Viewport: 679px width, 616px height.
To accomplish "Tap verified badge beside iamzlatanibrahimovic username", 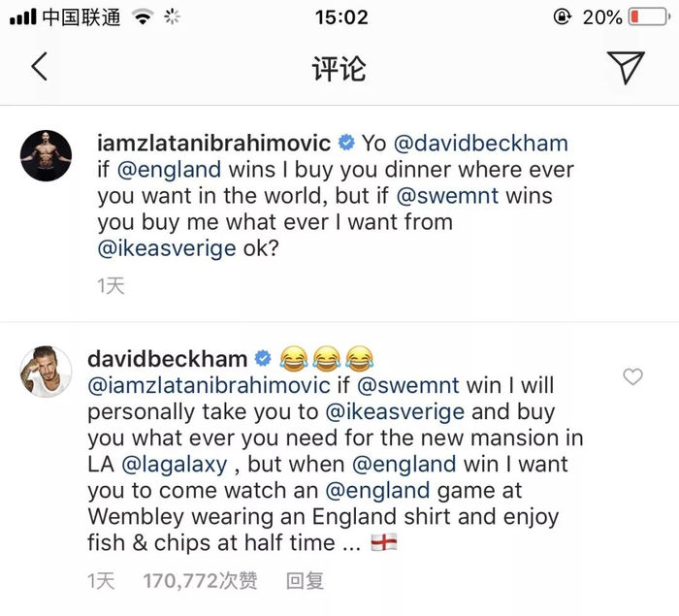I will (x=345, y=144).
